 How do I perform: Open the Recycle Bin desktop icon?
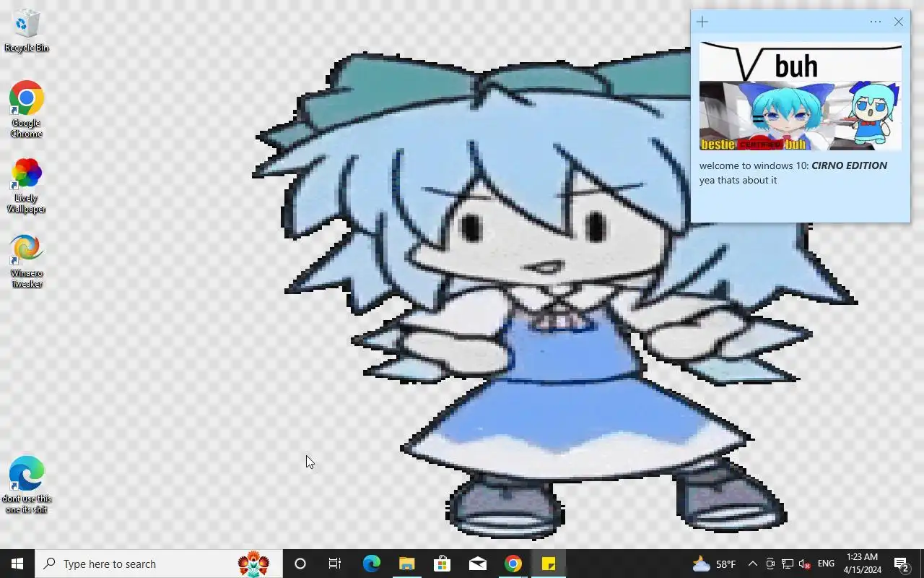27,30
